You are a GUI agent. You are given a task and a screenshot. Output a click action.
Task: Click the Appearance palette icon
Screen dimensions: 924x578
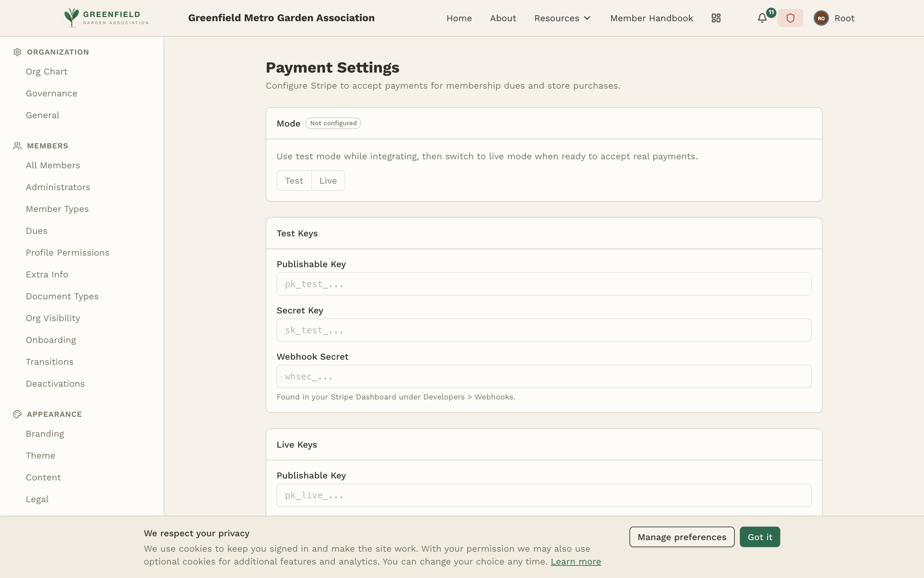pyautogui.click(x=17, y=414)
